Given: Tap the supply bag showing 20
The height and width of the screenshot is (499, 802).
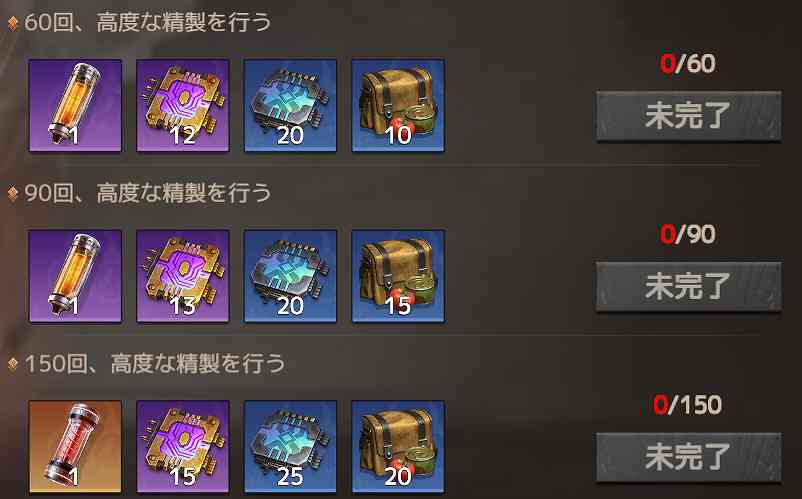Looking at the screenshot, I should click(x=398, y=447).
